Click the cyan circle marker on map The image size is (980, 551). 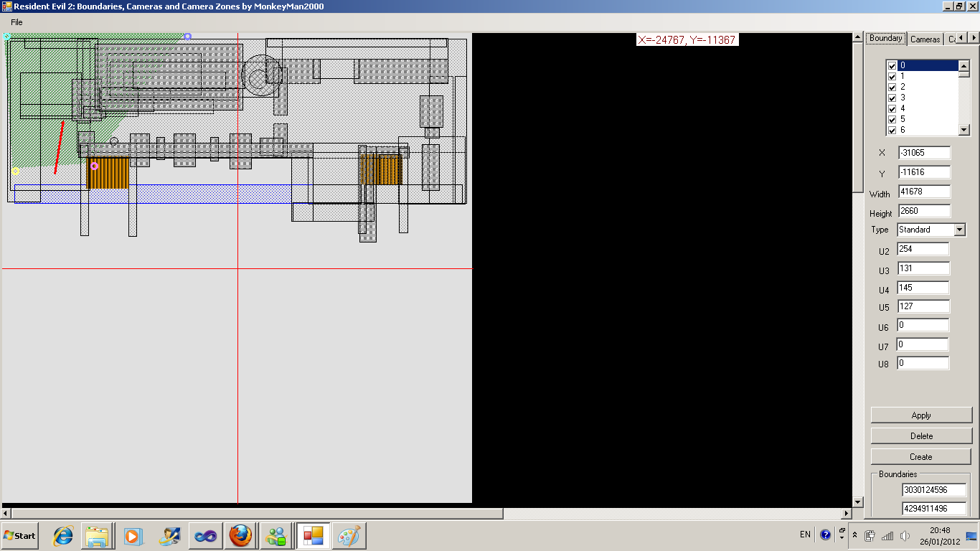tap(6, 36)
